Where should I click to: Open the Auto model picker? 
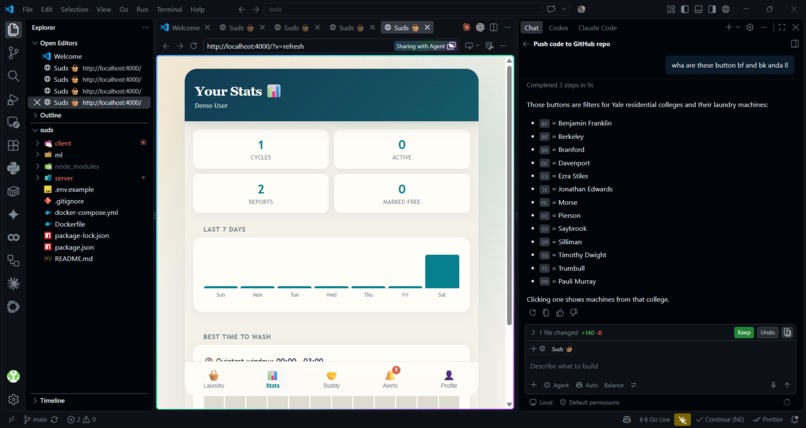pyautogui.click(x=587, y=385)
